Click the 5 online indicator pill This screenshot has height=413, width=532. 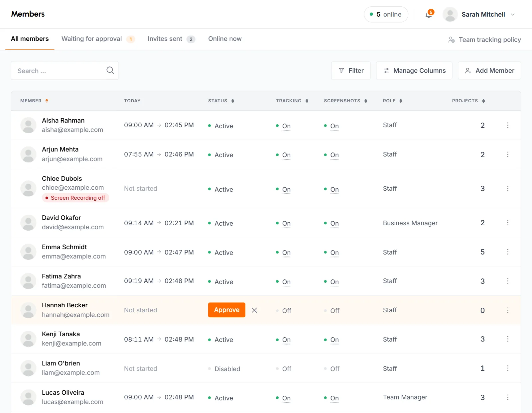point(386,15)
